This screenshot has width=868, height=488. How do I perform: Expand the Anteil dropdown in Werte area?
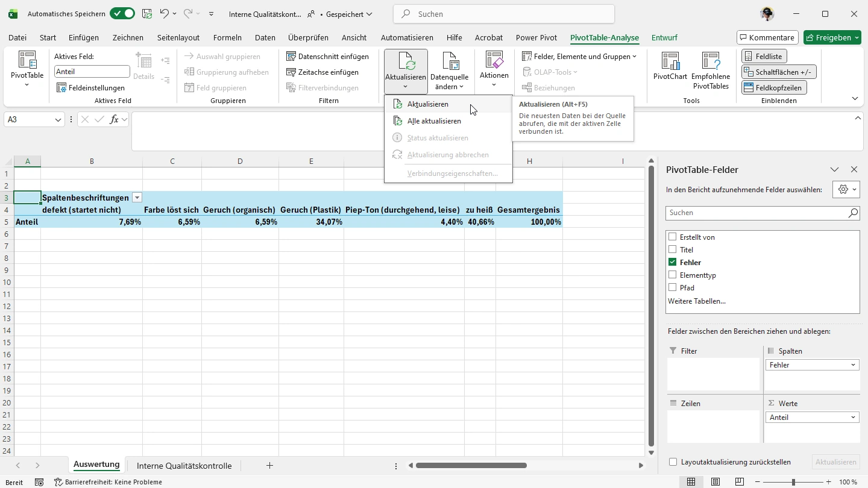853,418
